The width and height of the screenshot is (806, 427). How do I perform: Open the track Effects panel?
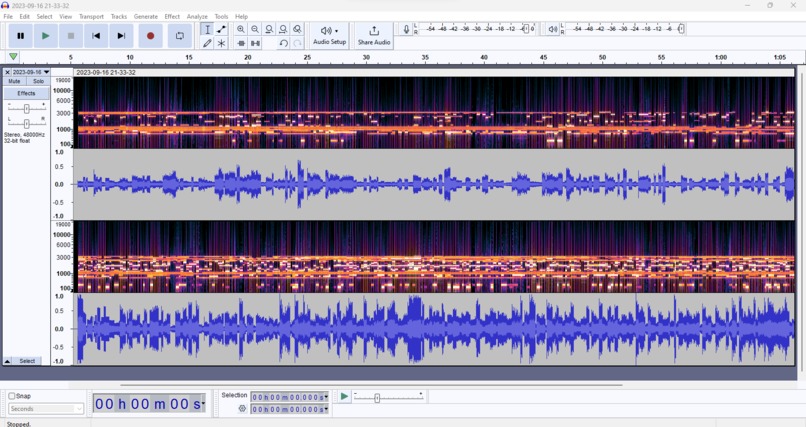27,94
